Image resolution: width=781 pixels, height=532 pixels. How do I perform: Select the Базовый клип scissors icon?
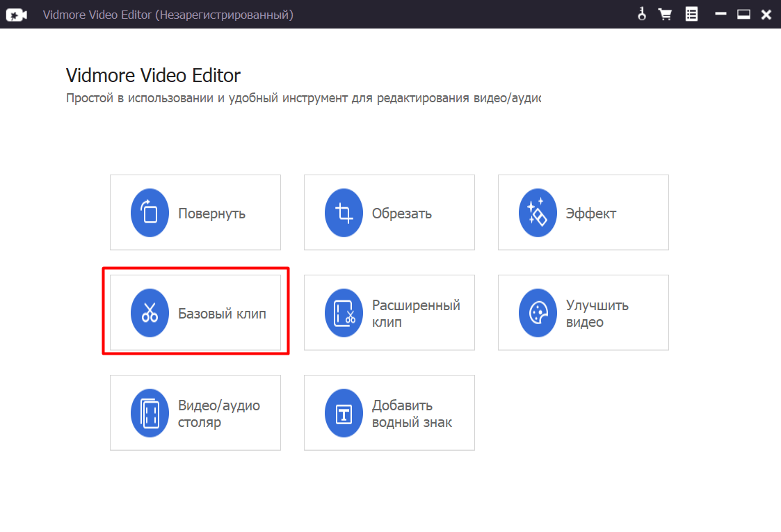[x=149, y=312]
